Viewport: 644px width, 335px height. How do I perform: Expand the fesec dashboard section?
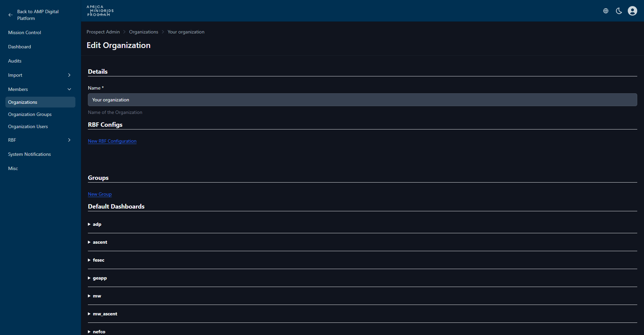(x=96, y=260)
